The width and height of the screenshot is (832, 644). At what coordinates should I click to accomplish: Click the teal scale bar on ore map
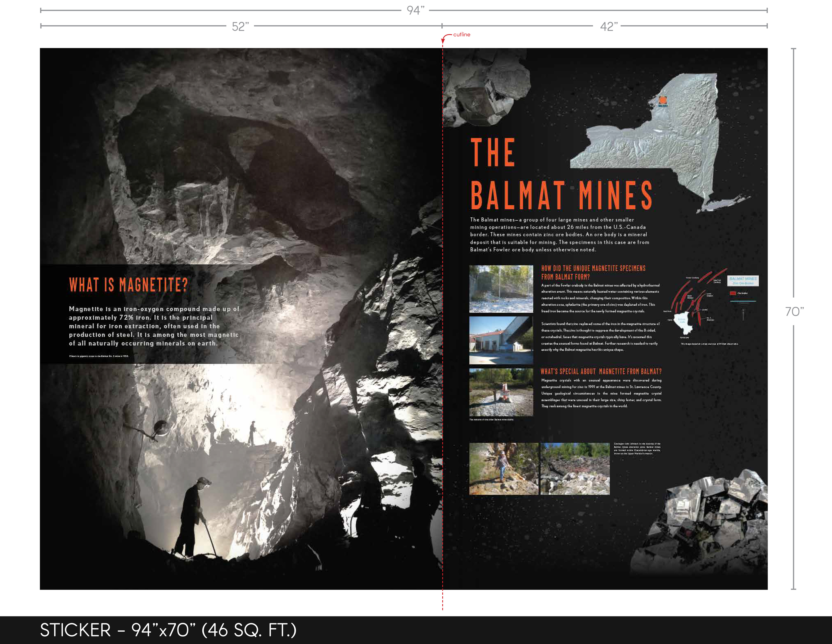(743, 301)
